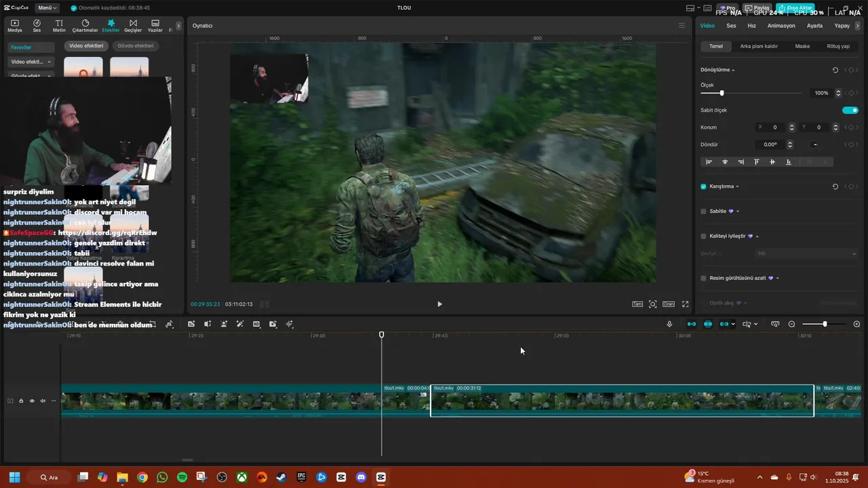The width and height of the screenshot is (868, 488).
Task: Open the Yazılar captions panel
Action: tap(155, 26)
